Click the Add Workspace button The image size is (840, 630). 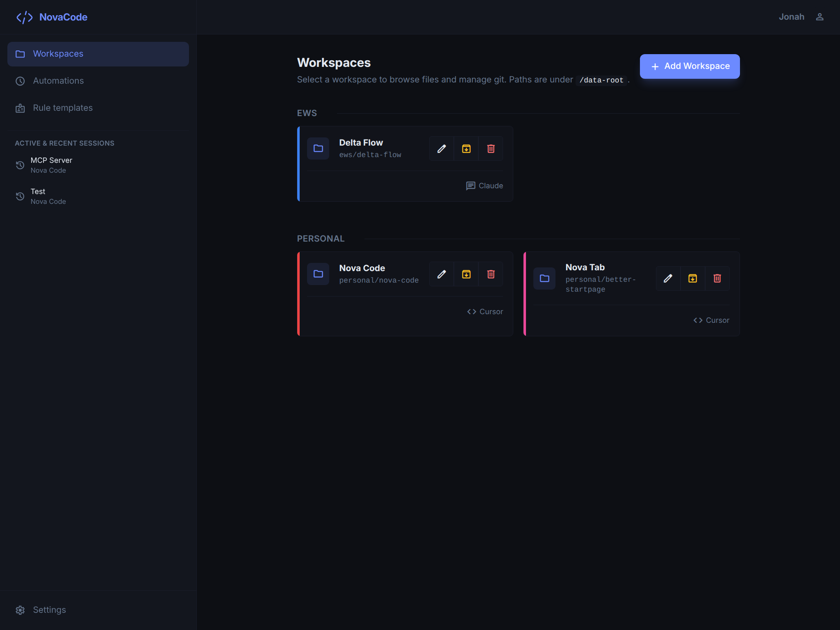[x=690, y=66]
